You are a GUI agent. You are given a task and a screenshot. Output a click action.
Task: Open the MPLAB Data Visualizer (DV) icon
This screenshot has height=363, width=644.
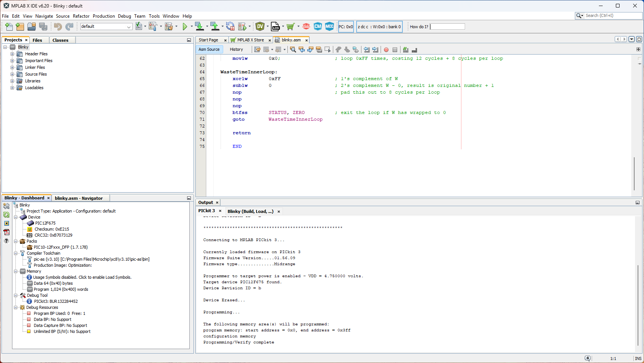[260, 26]
